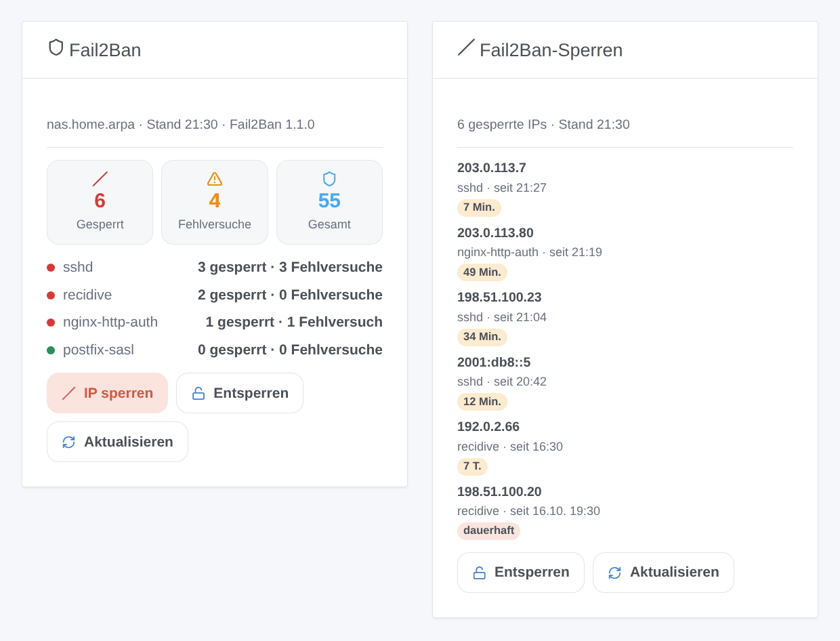This screenshot has height=641, width=840.
Task: Select banned IP 2001:db8::5
Action: [x=494, y=363]
